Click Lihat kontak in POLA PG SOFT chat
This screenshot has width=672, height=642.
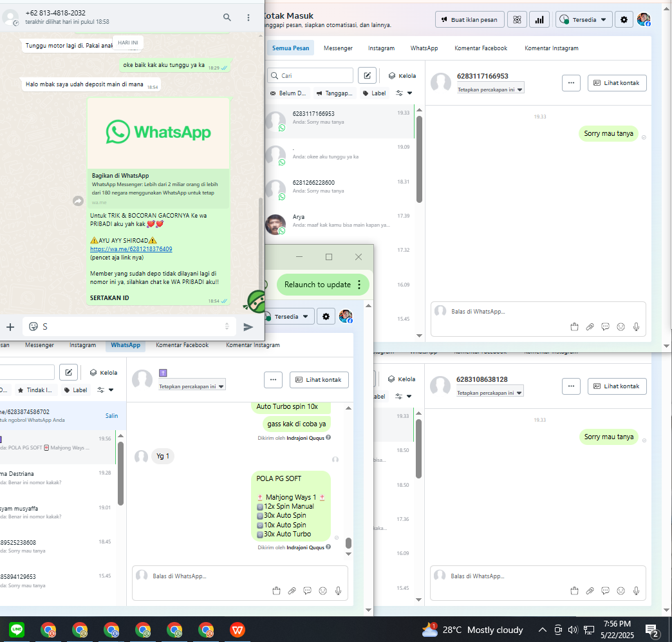319,379
